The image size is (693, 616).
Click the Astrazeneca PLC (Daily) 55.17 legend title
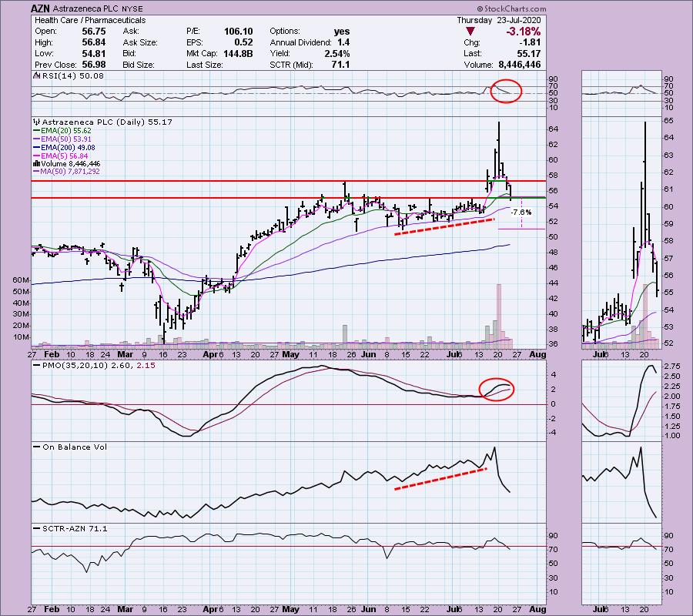coord(107,122)
